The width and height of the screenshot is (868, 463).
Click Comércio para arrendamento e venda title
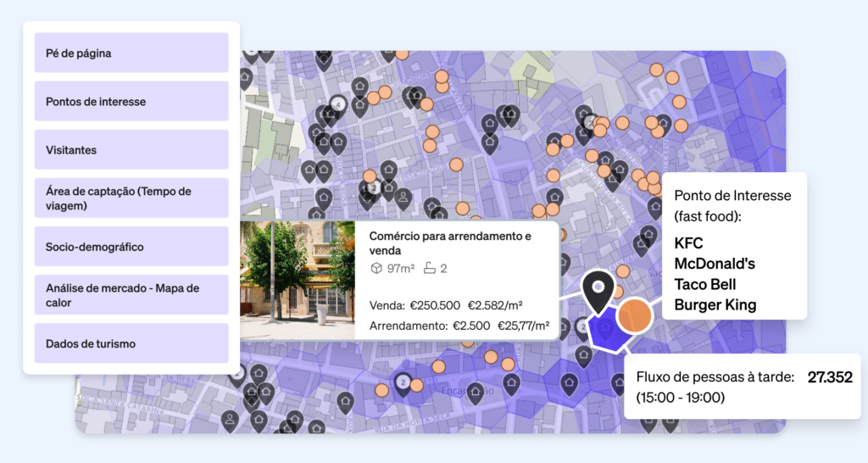pyautogui.click(x=450, y=243)
